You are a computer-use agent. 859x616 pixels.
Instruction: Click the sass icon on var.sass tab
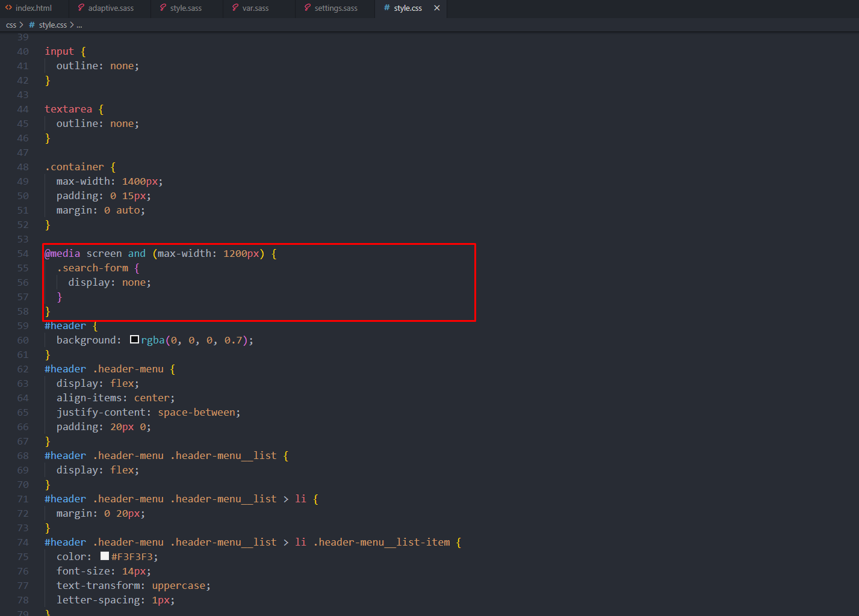pos(235,8)
